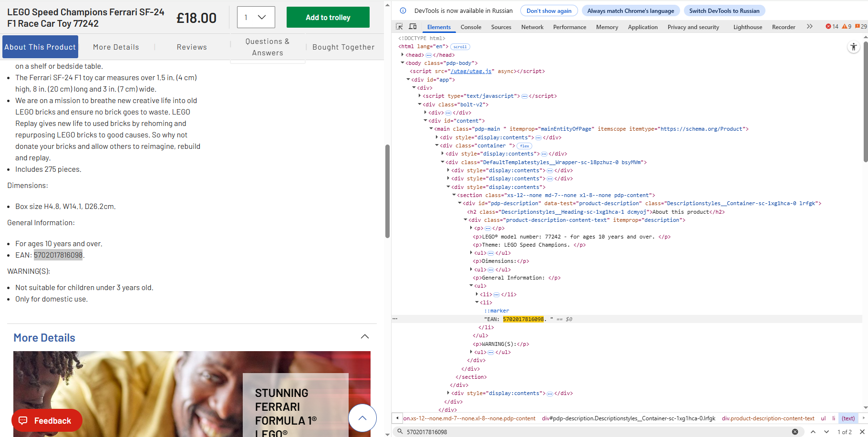Open the /utag/utag.js script link
Viewport: 868px width, 437px height.
(471, 71)
